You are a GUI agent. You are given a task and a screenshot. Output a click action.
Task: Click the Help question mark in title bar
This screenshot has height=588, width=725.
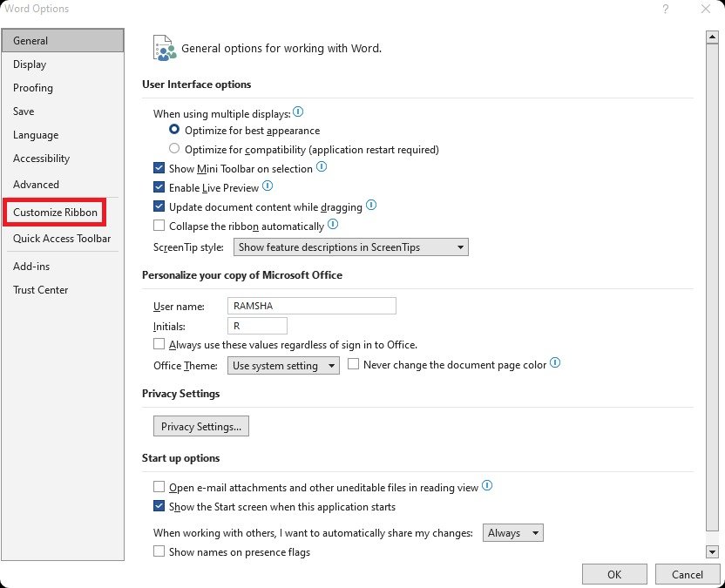[x=666, y=9]
